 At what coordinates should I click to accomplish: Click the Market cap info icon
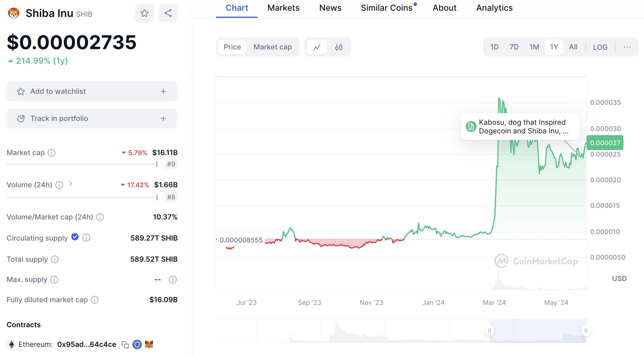[x=51, y=153]
